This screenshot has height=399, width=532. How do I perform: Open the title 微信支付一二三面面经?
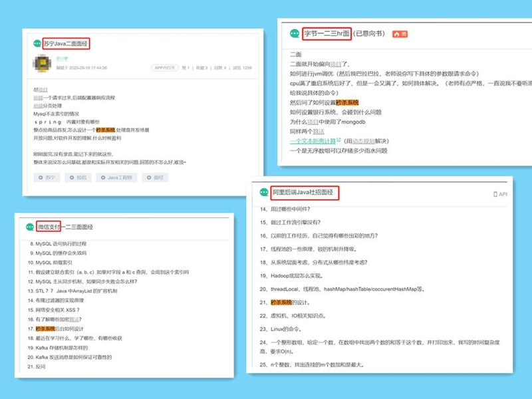click(65, 227)
